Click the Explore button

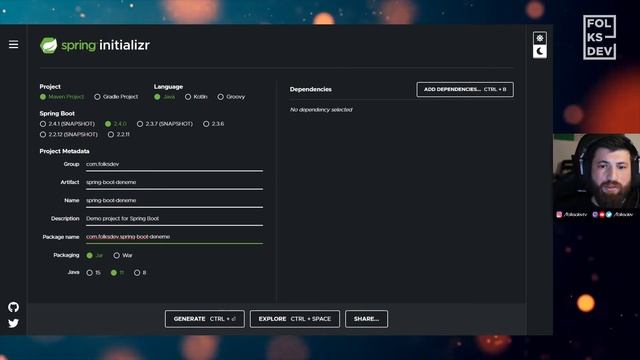pos(295,319)
